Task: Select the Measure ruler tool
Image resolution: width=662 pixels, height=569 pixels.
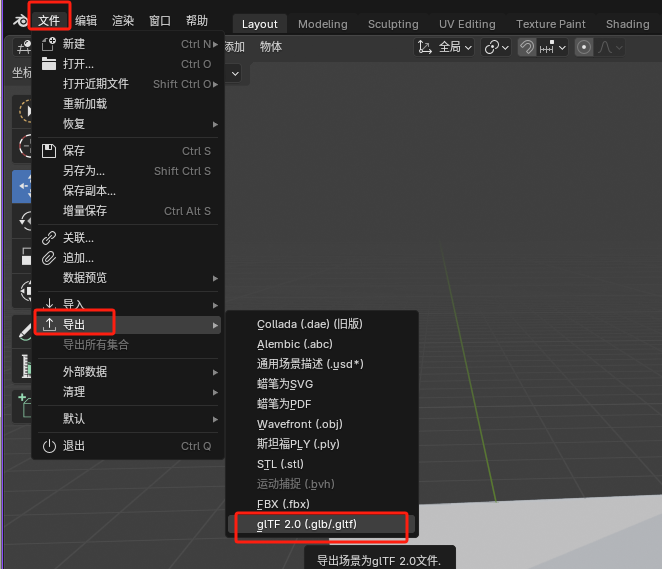Action: [x=24, y=366]
